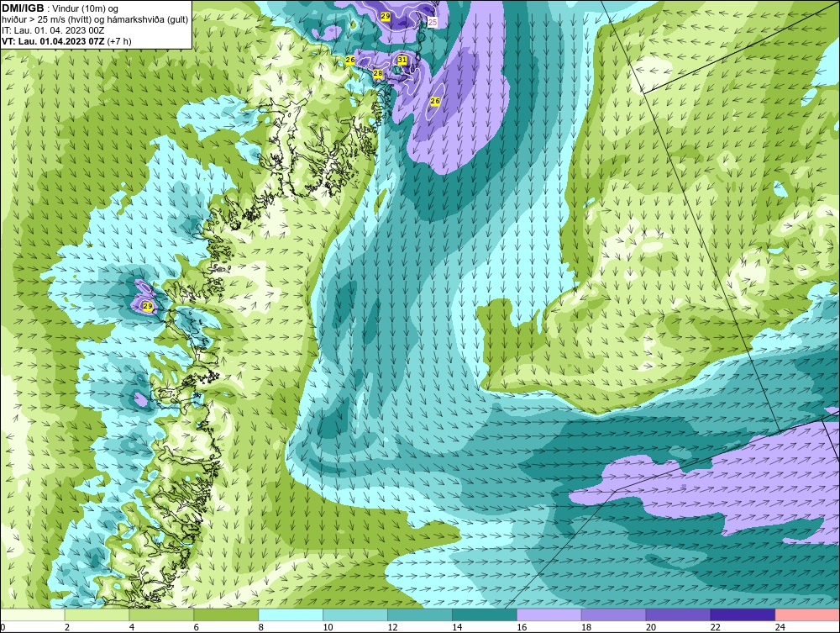Click the legend tick label 14

(x=457, y=627)
